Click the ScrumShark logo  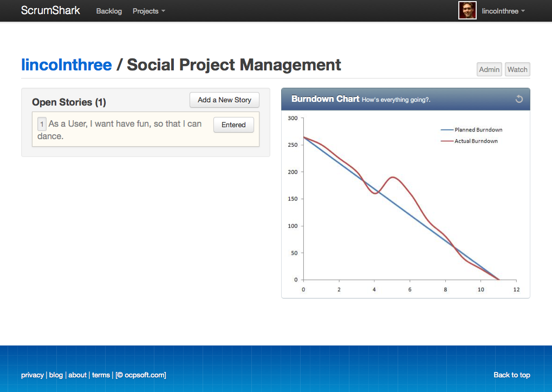[50, 10]
